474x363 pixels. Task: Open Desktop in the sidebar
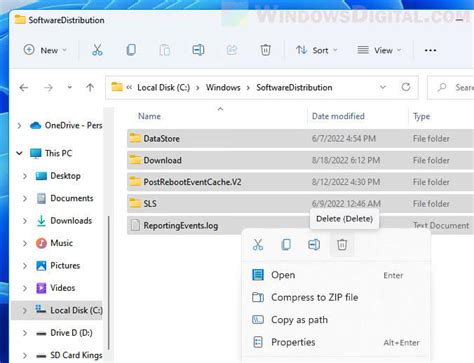point(58,176)
